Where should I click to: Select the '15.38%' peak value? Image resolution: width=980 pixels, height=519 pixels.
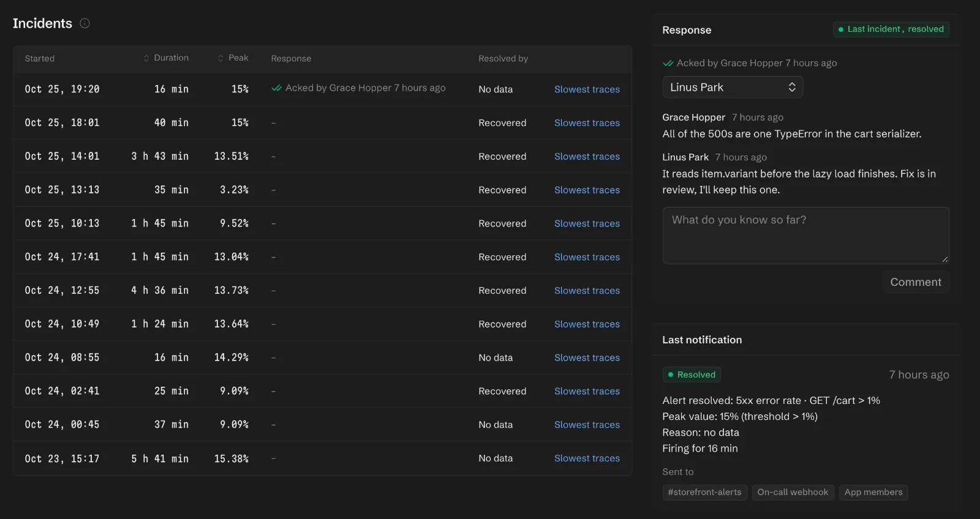[232, 458]
